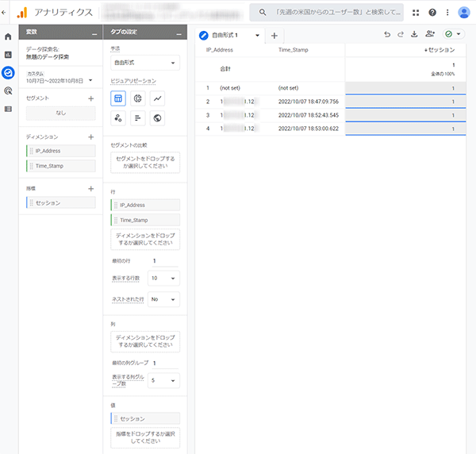This screenshot has width=476, height=454.
Task: Undo the last change in exploration
Action: coord(387,34)
